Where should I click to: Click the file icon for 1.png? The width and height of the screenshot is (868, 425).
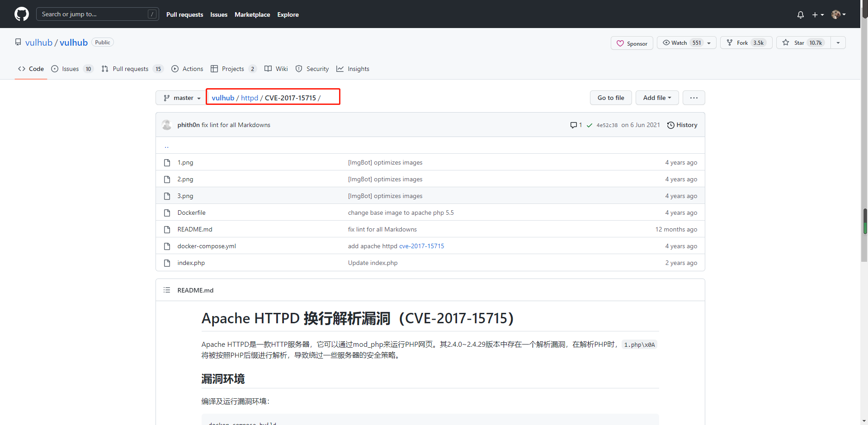(x=167, y=162)
